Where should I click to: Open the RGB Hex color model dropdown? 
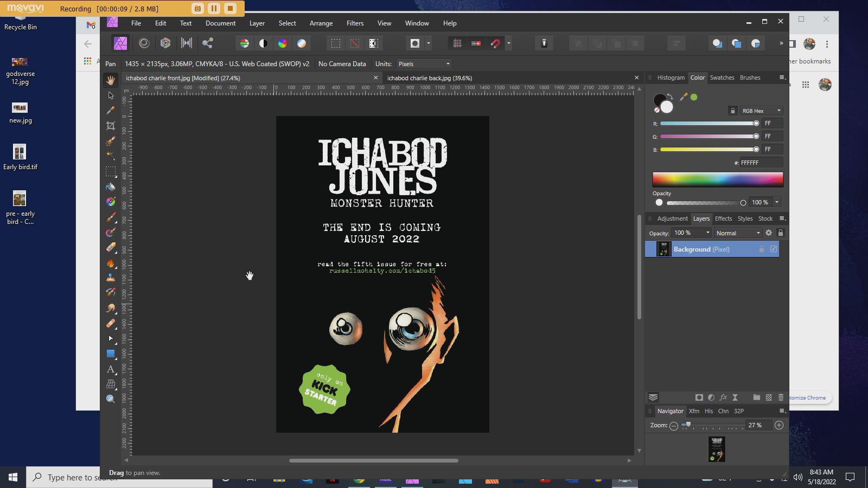click(x=762, y=111)
